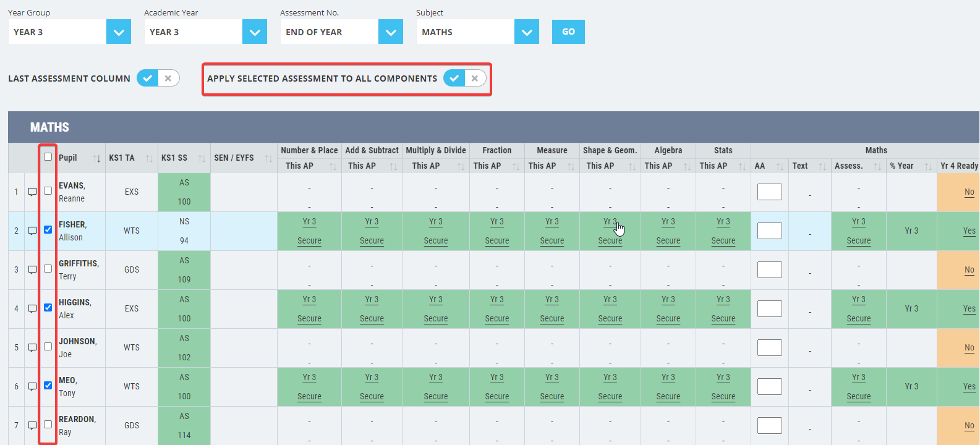Sort Number & Place This AP column

[x=333, y=166]
